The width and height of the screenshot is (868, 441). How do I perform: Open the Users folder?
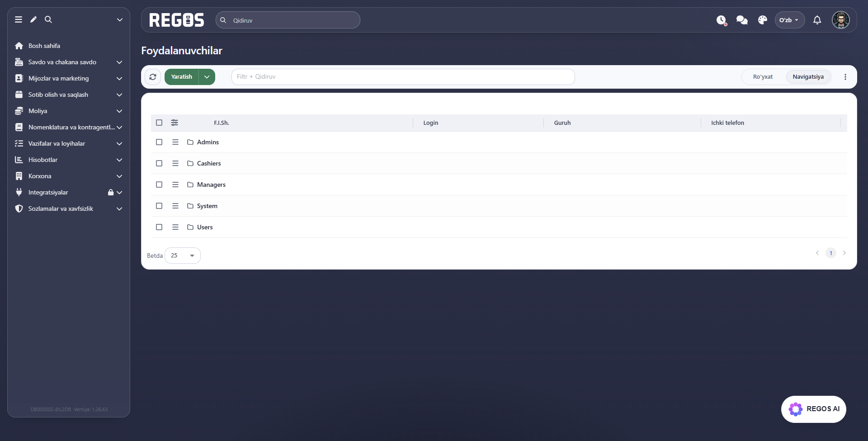click(x=200, y=227)
